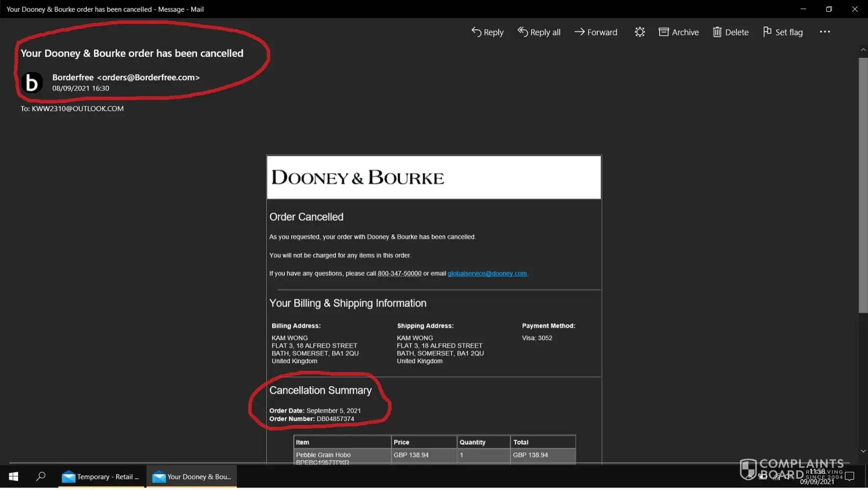868x490 pixels.
Task: Toggle the light/dark sun icon
Action: 639,32
